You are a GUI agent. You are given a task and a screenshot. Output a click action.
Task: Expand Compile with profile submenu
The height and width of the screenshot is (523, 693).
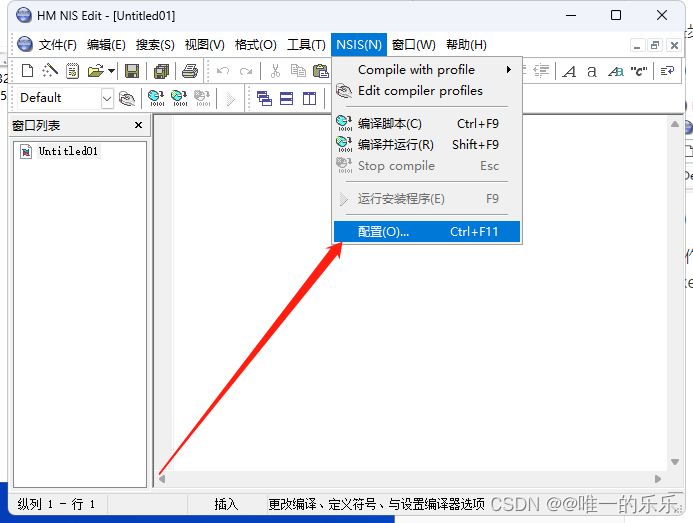[427, 70]
